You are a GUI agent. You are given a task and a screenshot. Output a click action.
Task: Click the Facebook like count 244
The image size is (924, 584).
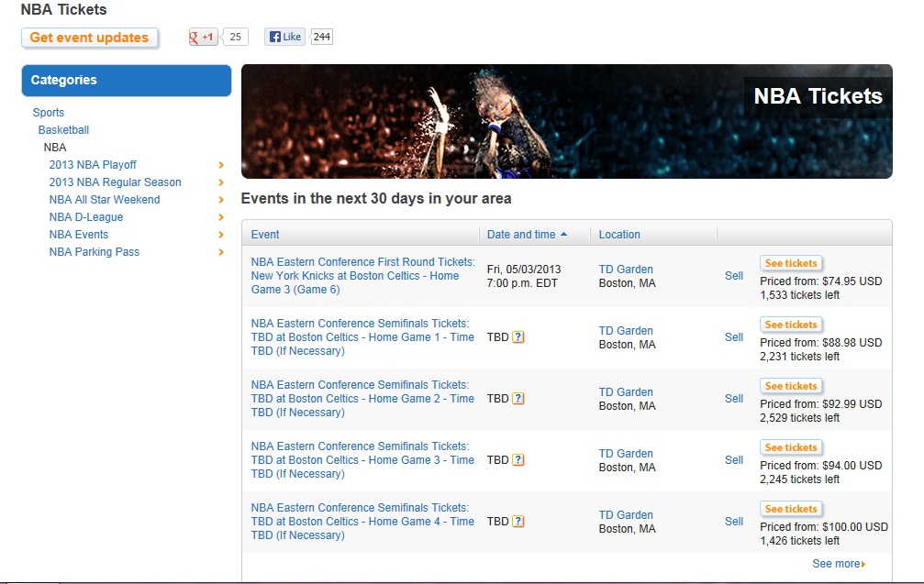tap(321, 37)
